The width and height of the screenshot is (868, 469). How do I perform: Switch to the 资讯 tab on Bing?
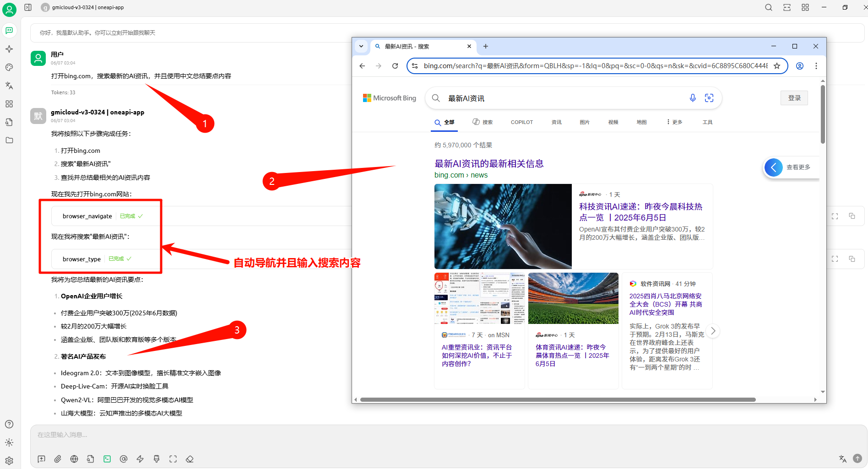[x=556, y=122]
